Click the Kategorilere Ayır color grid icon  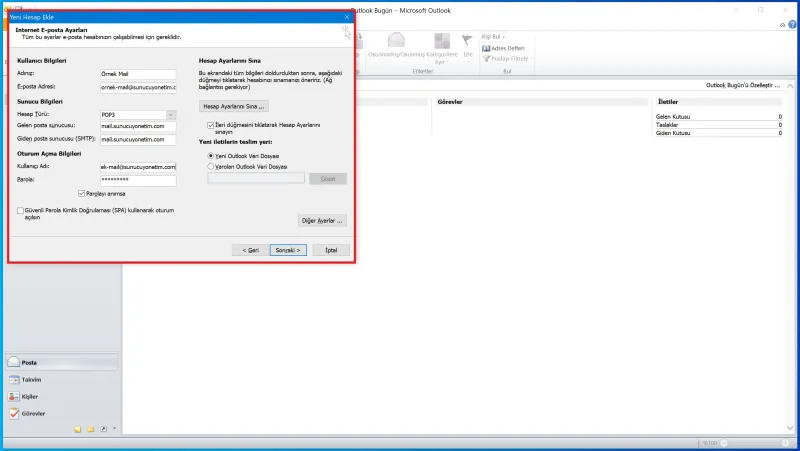point(442,41)
